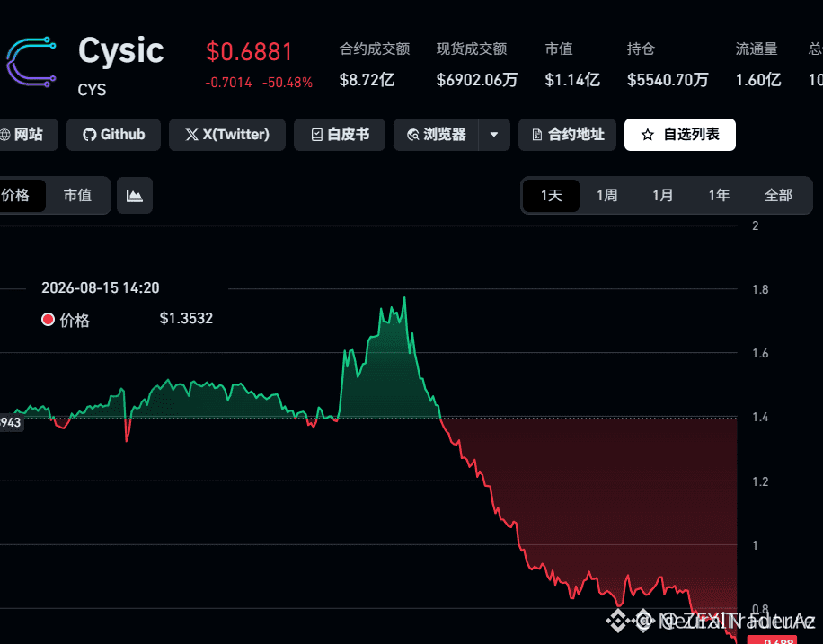Select the 1天 time range
Screen dimensions: 823x644
click(x=551, y=196)
